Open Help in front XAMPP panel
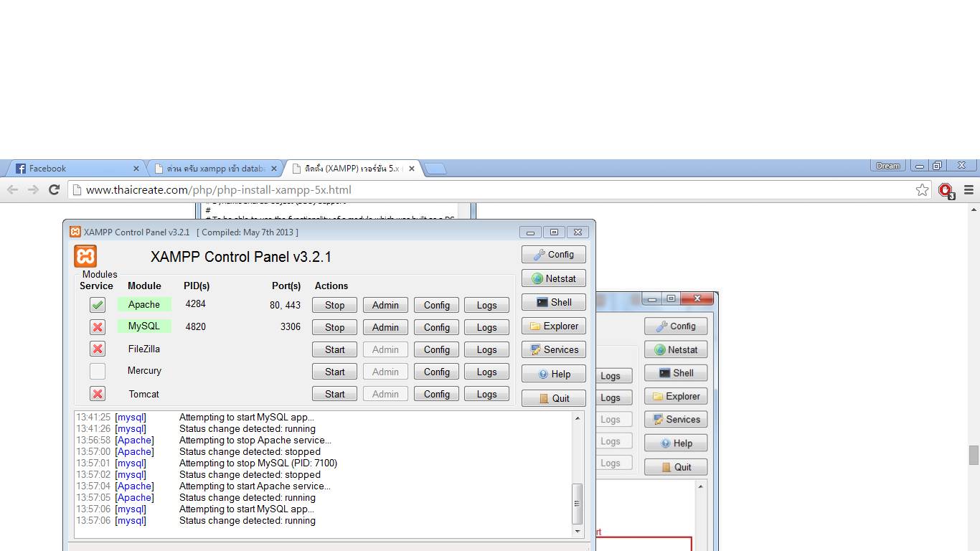Screen dimensions: 980x551 pos(554,374)
